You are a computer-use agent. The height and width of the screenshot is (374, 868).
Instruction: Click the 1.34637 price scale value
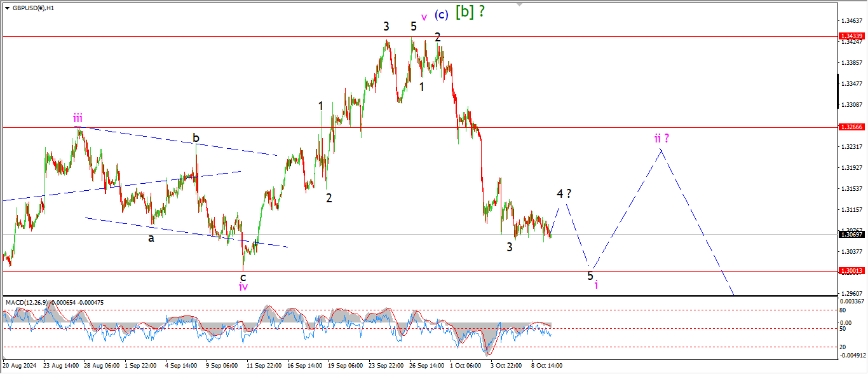(851, 21)
